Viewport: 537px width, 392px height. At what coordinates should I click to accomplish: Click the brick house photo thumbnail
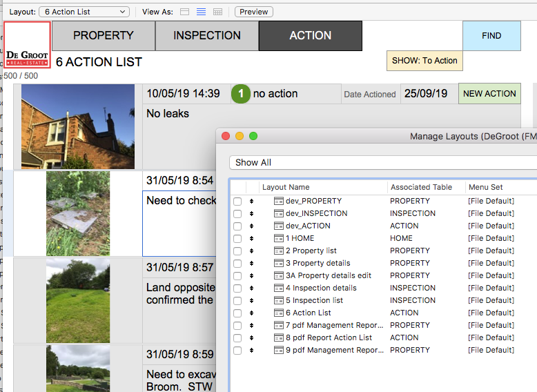[78, 127]
